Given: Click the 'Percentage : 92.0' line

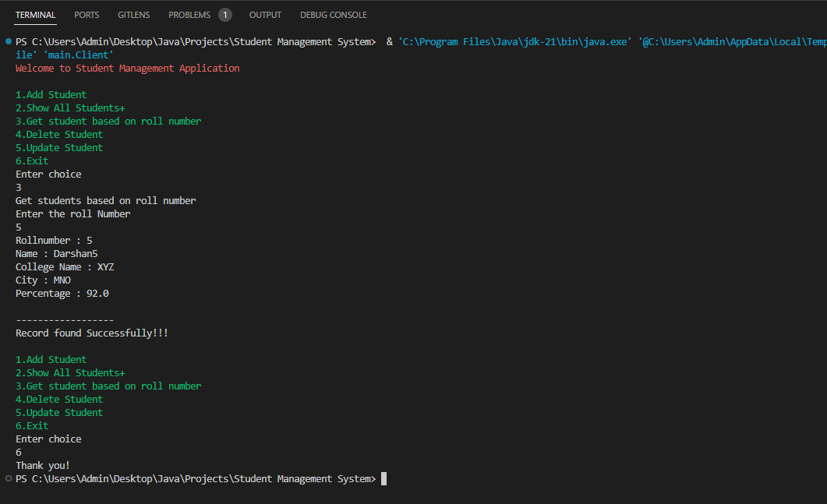Looking at the screenshot, I should click(x=62, y=293).
